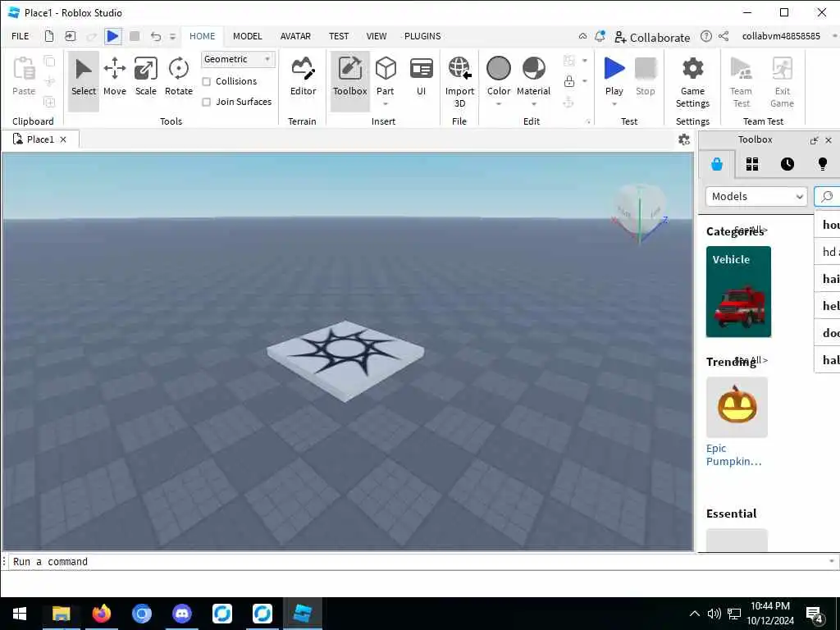This screenshot has width=840, height=630.
Task: Click username collabvm48858585
Action: (x=781, y=36)
